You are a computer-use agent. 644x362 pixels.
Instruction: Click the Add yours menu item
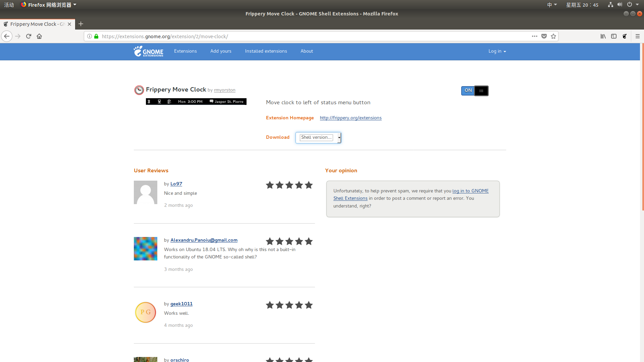(x=221, y=51)
